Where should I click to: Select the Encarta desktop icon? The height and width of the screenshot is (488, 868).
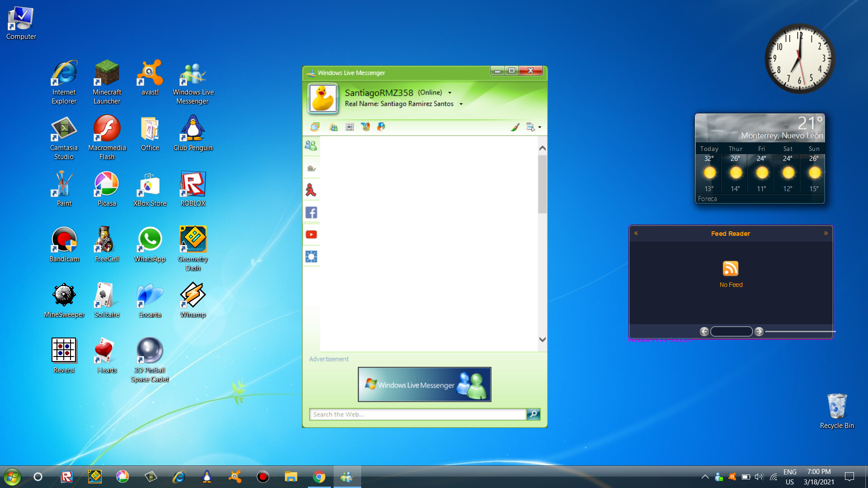pos(150,300)
